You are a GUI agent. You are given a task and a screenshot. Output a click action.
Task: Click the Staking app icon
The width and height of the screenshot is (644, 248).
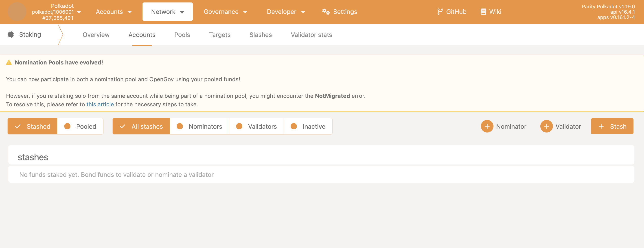[11, 34]
